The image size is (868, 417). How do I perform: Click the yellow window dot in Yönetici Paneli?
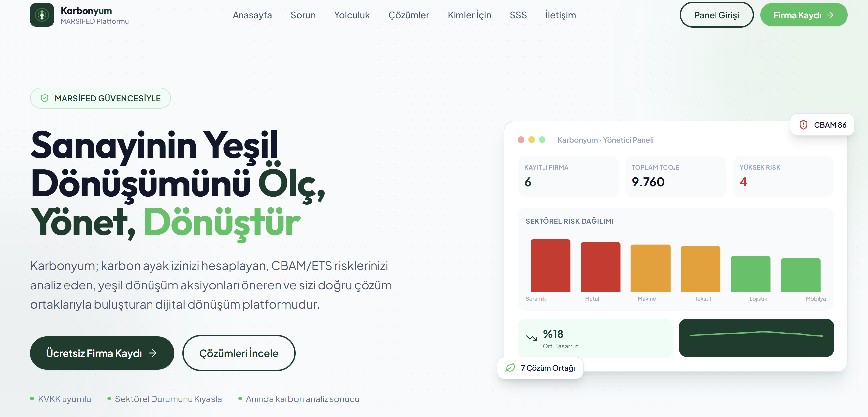531,140
